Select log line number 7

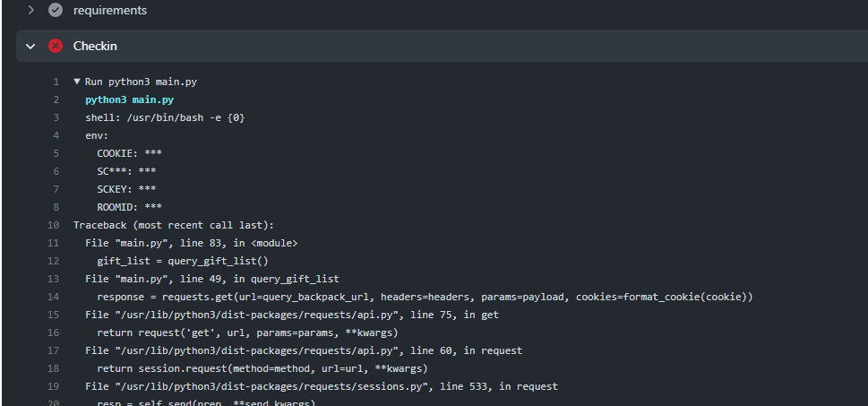coord(56,189)
